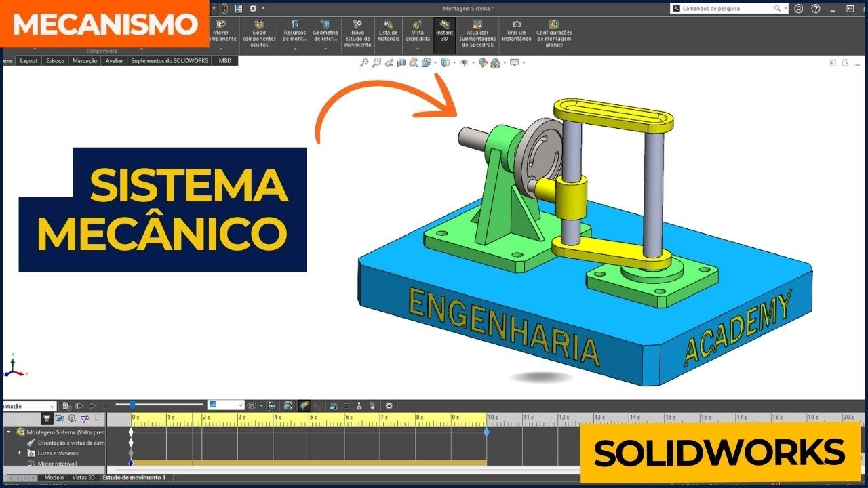This screenshot has height=488, width=868.
Task: Open the Lista de materiais tool
Action: (x=389, y=31)
